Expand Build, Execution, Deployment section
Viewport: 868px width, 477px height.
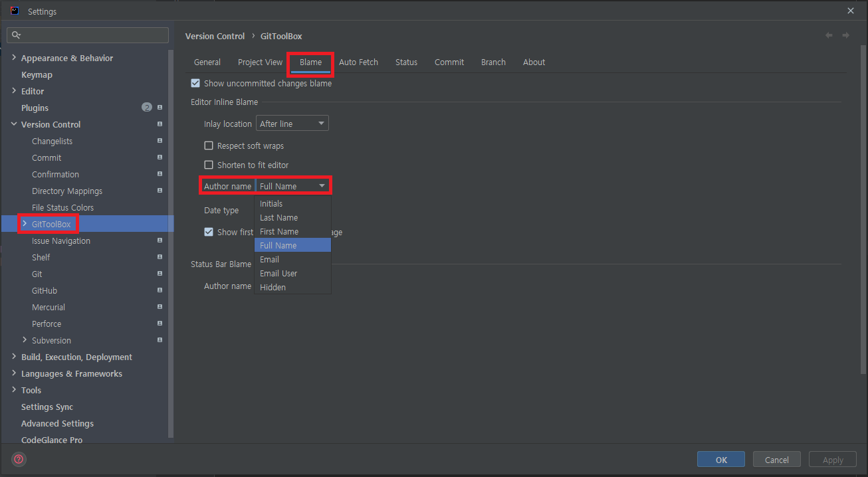point(14,357)
